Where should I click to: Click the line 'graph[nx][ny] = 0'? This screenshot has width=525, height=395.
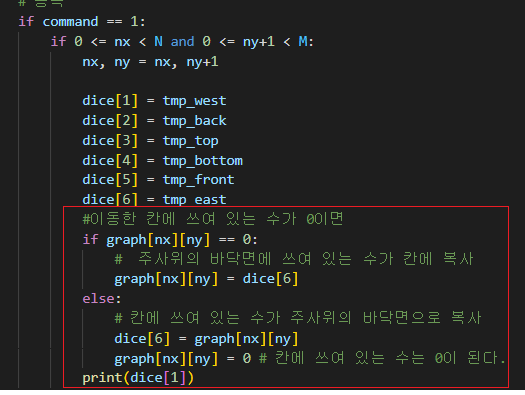point(182,359)
